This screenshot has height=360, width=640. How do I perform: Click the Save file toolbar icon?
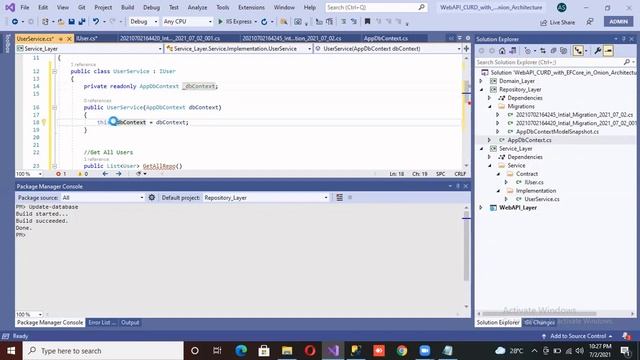pos(71,22)
